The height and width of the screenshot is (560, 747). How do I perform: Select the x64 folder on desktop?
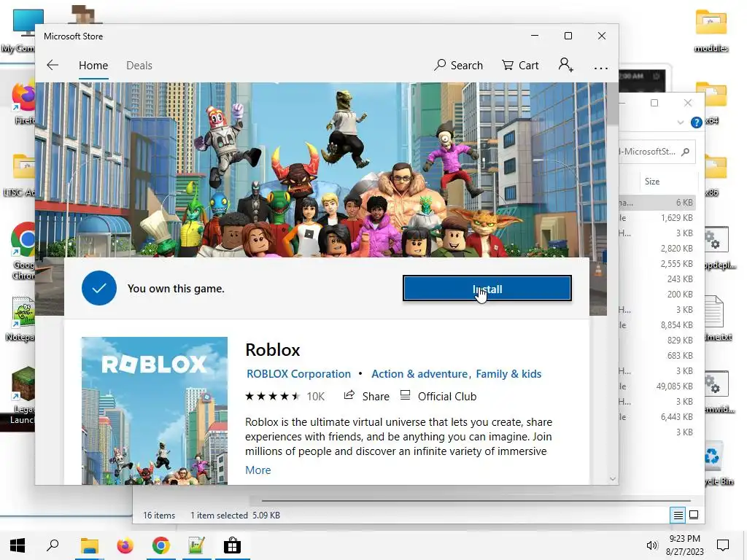tap(712, 102)
